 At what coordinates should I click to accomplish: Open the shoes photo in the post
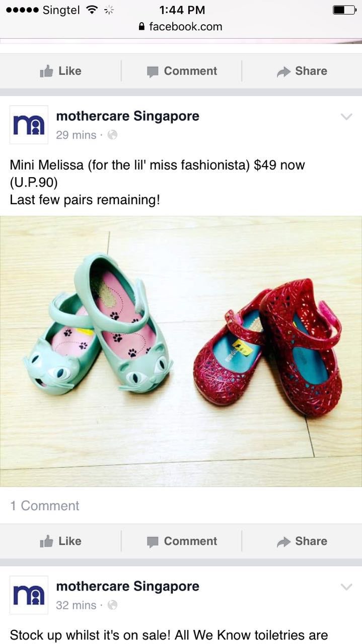(181, 351)
